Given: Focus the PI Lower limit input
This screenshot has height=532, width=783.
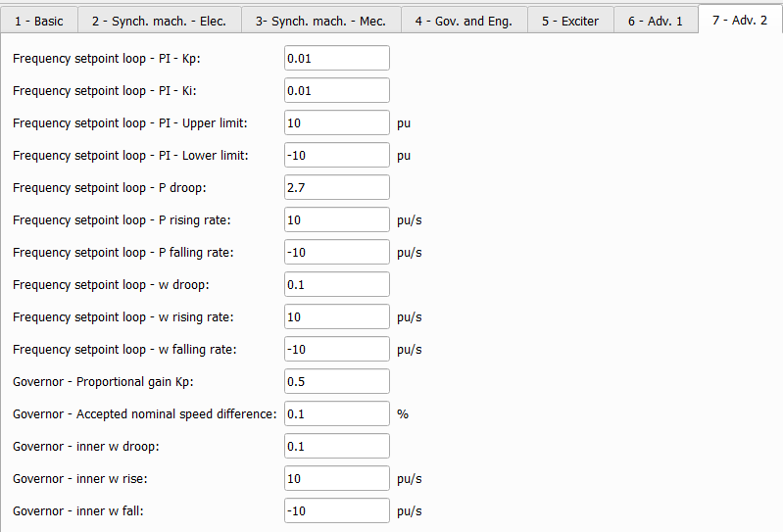Looking at the screenshot, I should click(336, 156).
